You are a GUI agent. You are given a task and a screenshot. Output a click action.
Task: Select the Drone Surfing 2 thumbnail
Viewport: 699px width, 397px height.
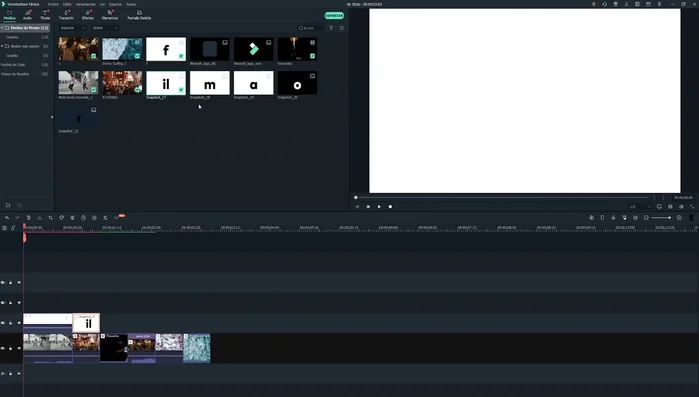[x=122, y=49]
